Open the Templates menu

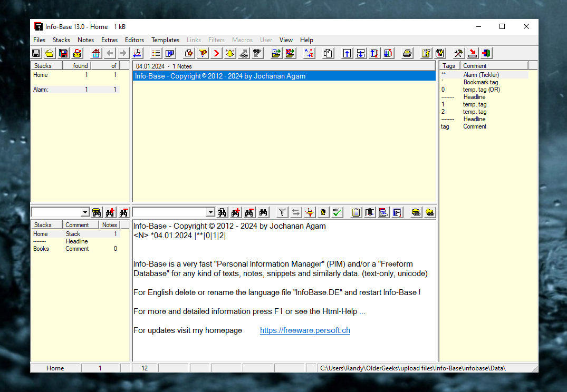165,40
